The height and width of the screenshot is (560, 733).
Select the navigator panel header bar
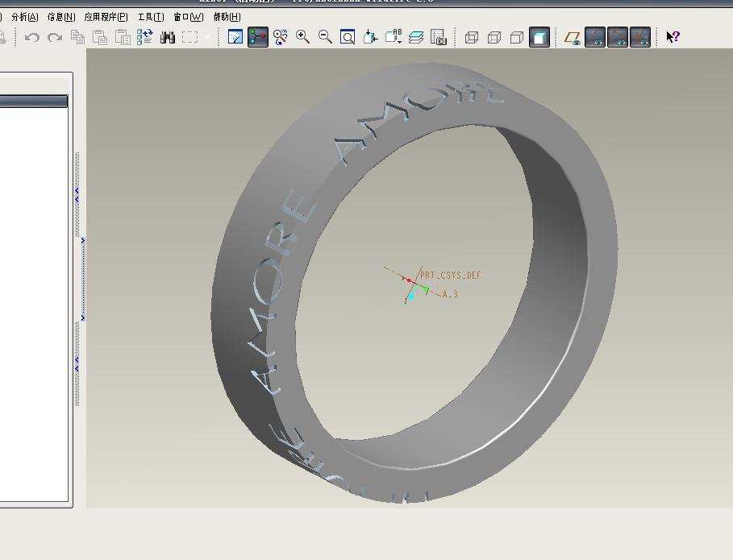pyautogui.click(x=34, y=101)
